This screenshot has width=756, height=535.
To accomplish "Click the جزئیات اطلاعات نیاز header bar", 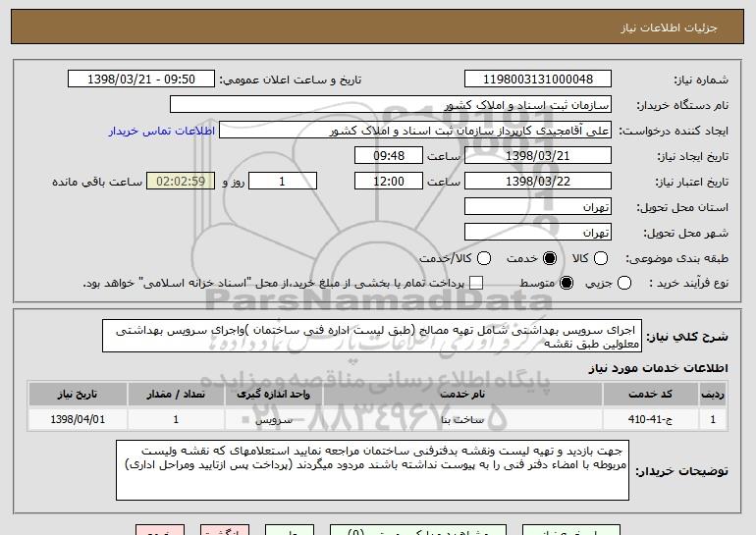I will coord(378,27).
